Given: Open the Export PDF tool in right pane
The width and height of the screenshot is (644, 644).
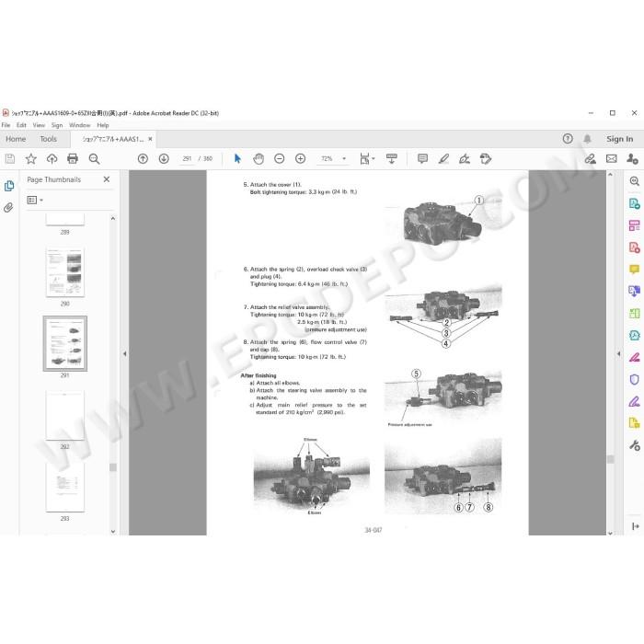Looking at the screenshot, I should 634,203.
